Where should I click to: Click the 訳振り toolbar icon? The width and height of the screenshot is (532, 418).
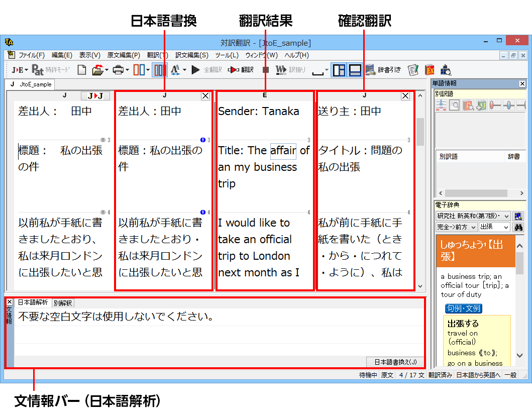(x=281, y=70)
